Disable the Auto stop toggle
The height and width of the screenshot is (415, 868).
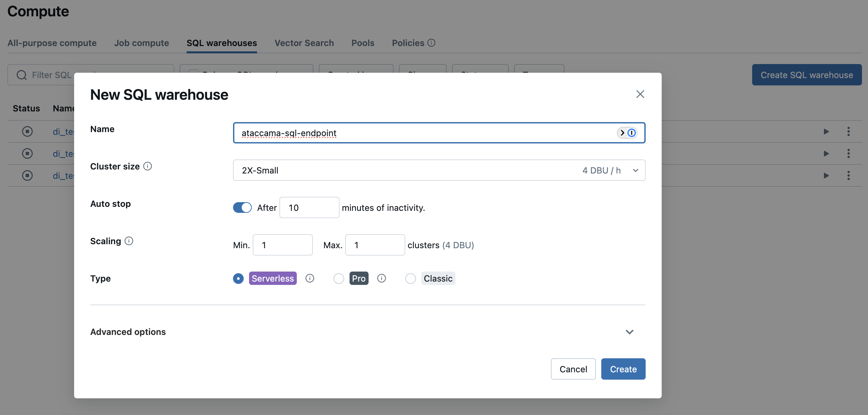point(242,207)
